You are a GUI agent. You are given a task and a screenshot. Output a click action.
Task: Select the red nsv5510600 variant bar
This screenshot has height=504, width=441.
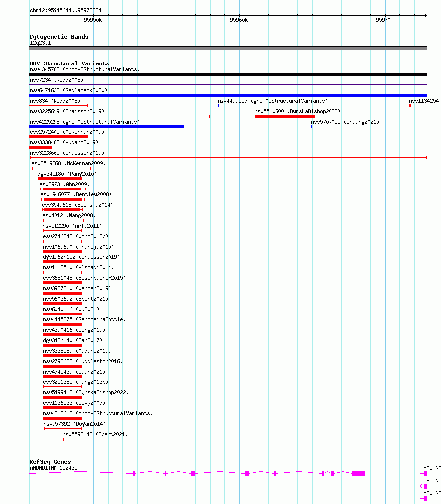point(285,116)
